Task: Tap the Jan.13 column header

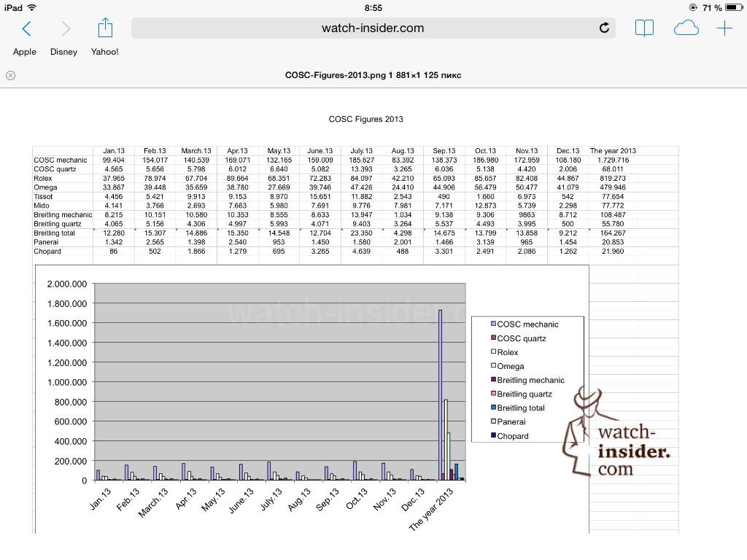Action: click(114, 150)
